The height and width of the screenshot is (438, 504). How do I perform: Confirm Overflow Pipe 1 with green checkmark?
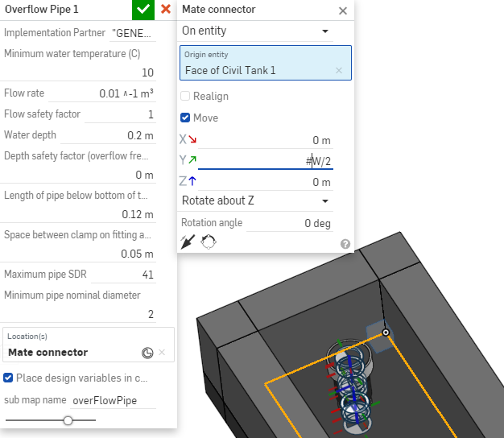pyautogui.click(x=143, y=10)
